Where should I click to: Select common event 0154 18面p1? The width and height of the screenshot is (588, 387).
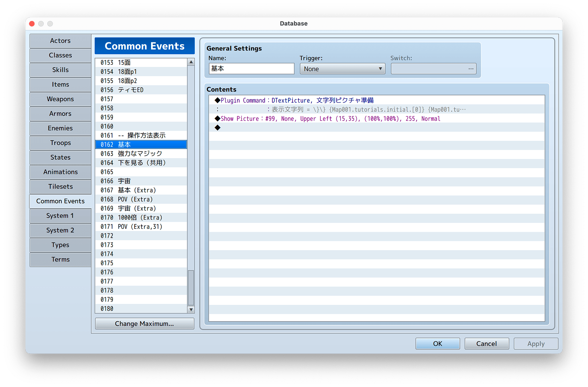[x=141, y=72]
